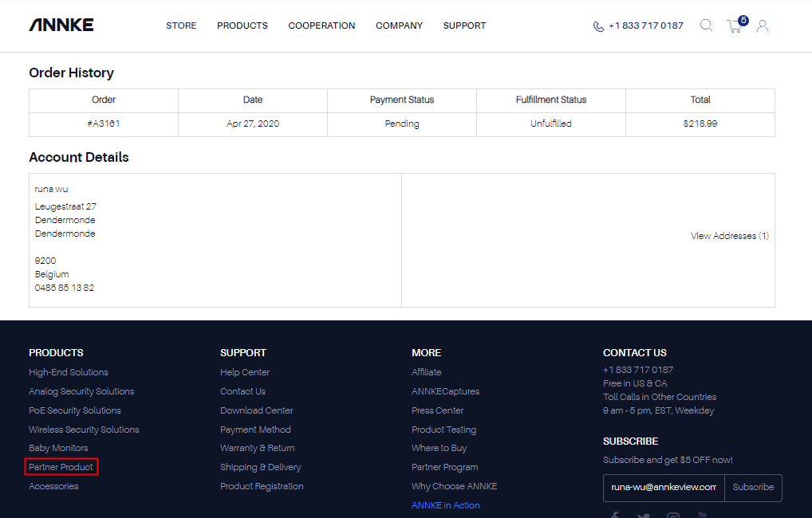Screen dimensions: 812x518
Task: Open Wireless Security Solutions link
Action: [x=84, y=430]
